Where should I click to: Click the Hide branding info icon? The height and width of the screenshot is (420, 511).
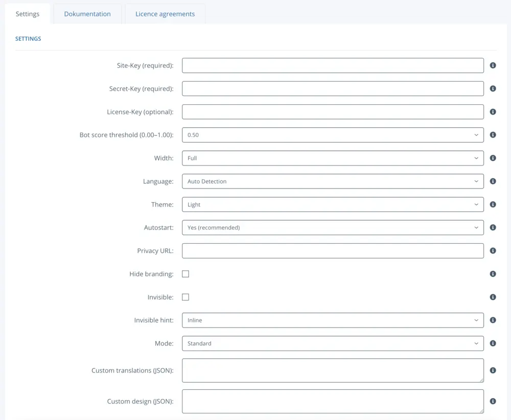click(493, 273)
